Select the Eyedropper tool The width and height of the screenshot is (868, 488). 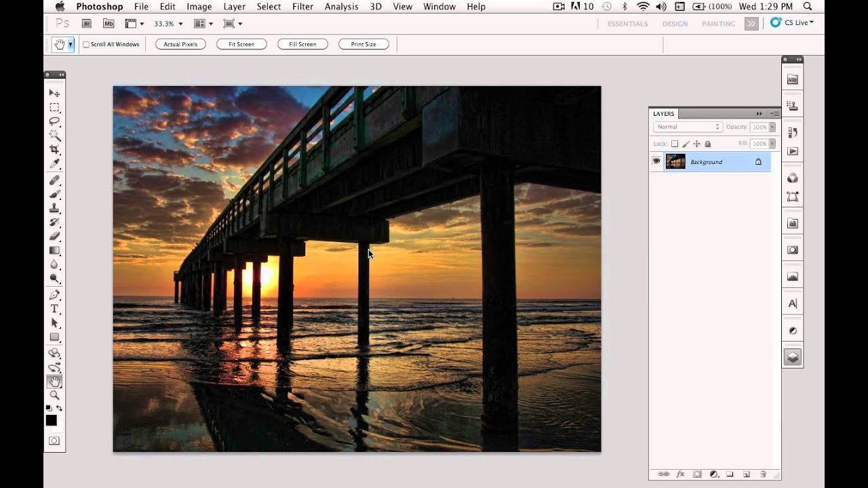click(x=54, y=164)
